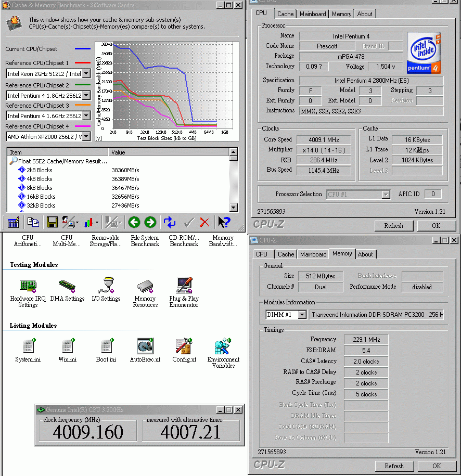The height and width of the screenshot is (476, 461).
Task: Click the red X cancel icon
Action: point(204,223)
